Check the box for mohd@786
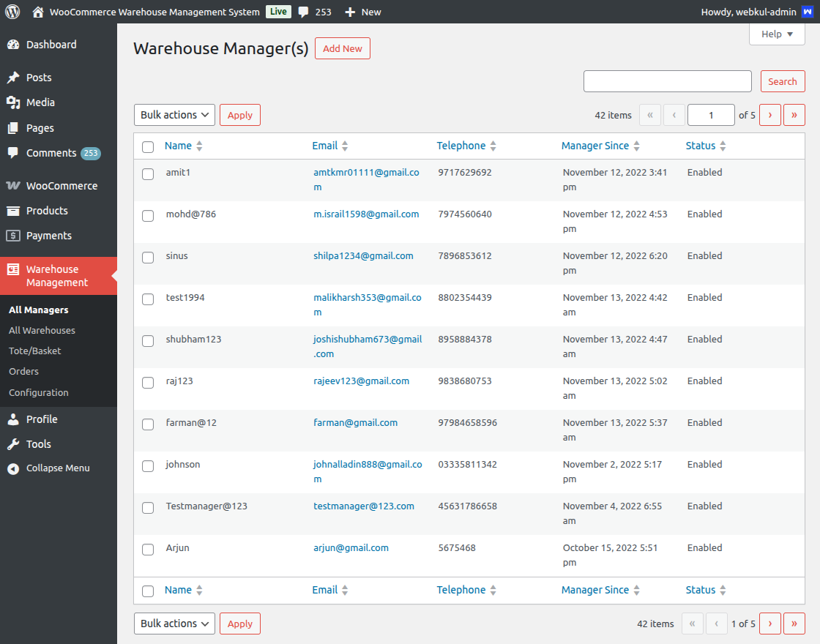Viewport: 820px width, 644px height. [x=148, y=216]
